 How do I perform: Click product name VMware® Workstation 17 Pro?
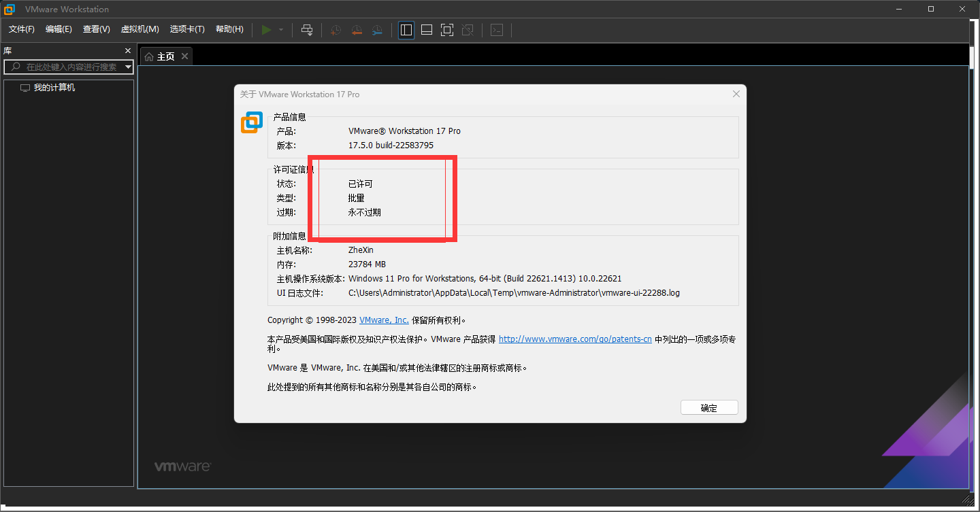(x=404, y=131)
